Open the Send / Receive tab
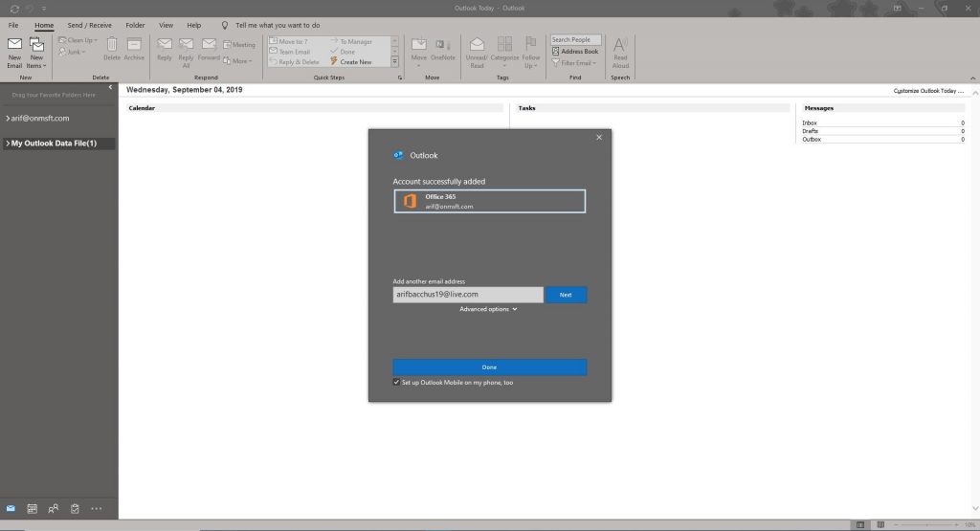Viewport: 980px width, 531px height. tap(89, 25)
